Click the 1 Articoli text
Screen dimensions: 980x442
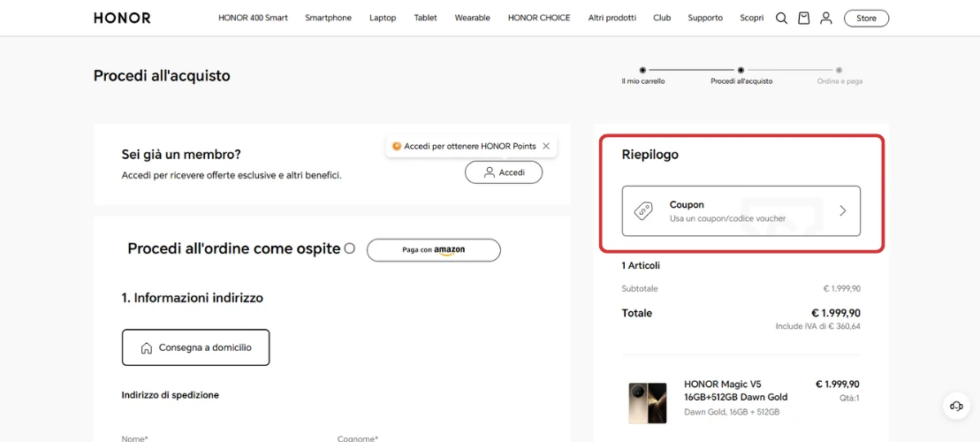[641, 266]
